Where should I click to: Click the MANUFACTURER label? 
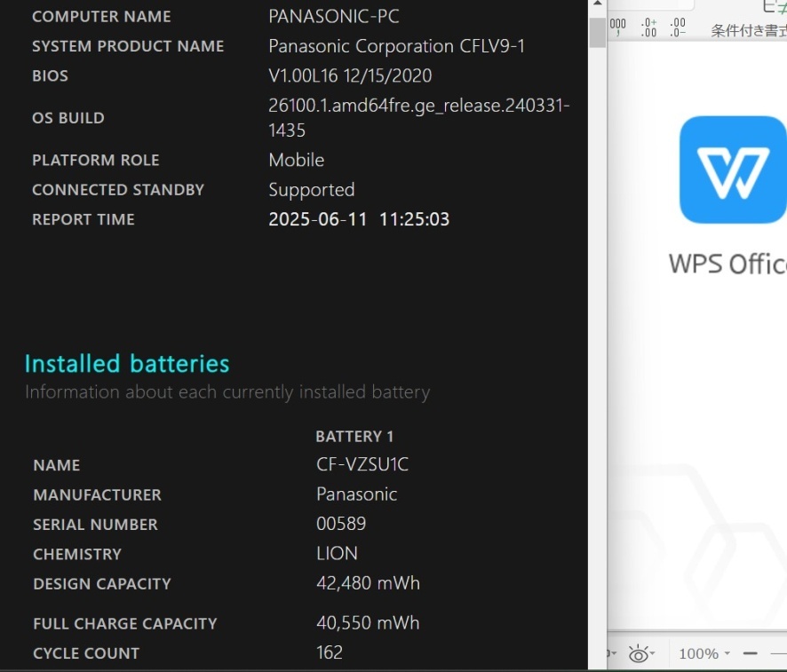tap(98, 495)
